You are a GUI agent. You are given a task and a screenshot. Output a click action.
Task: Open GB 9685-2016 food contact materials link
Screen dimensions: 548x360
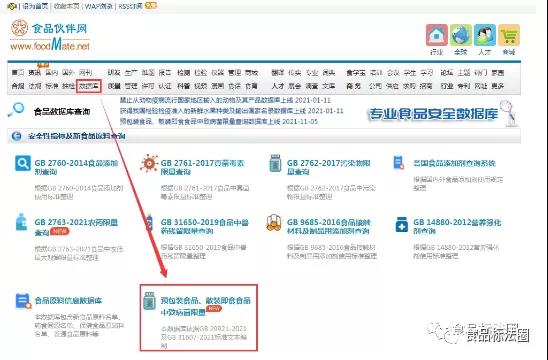pyautogui.click(x=329, y=226)
